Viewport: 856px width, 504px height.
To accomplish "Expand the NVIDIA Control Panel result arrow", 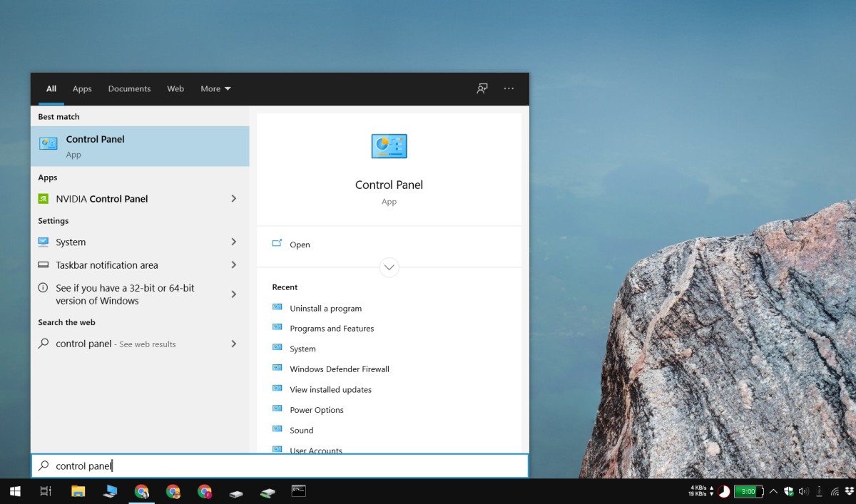I will tap(233, 199).
